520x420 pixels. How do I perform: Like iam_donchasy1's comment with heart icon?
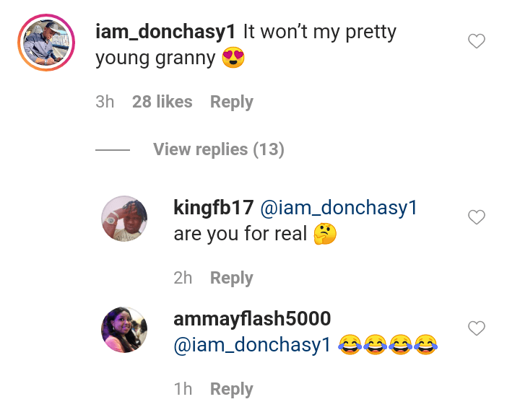pyautogui.click(x=477, y=42)
